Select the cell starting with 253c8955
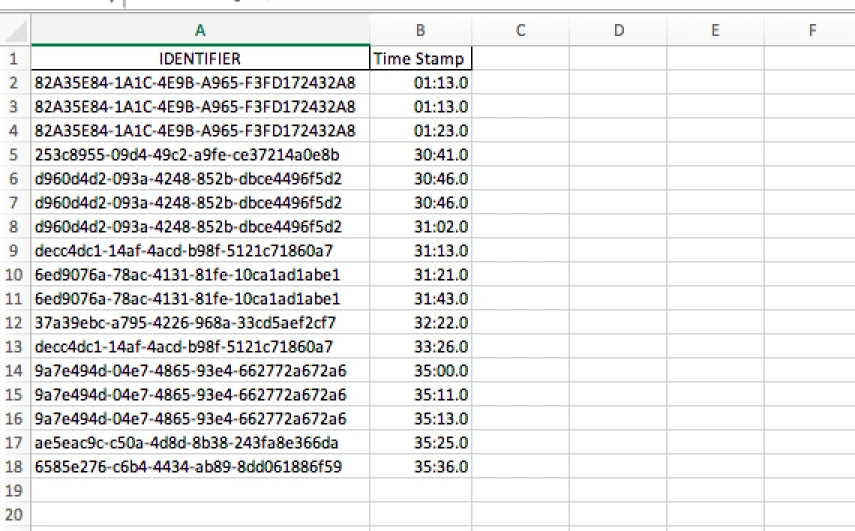This screenshot has width=855, height=531. (x=199, y=154)
